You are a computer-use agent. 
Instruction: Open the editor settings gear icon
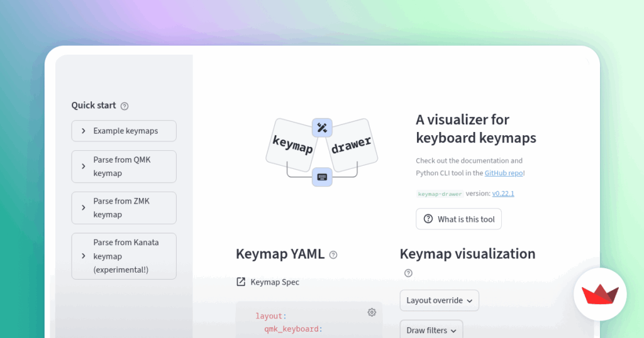tap(372, 313)
